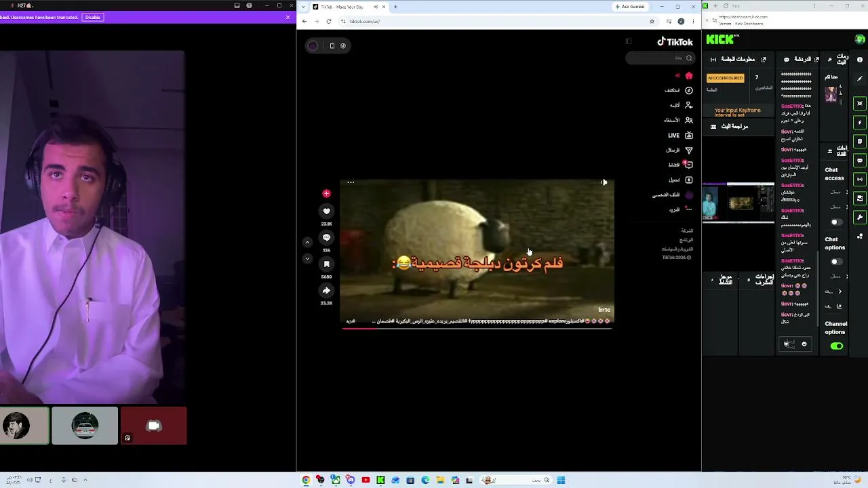
Task: Seek on the TikTok video progress bar
Action: 477,328
